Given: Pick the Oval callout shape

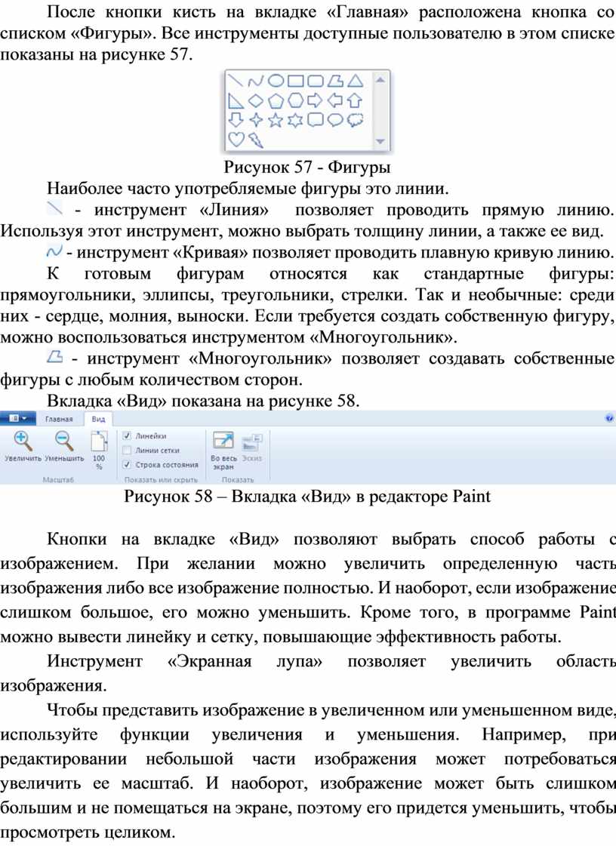Looking at the screenshot, I should click(335, 120).
